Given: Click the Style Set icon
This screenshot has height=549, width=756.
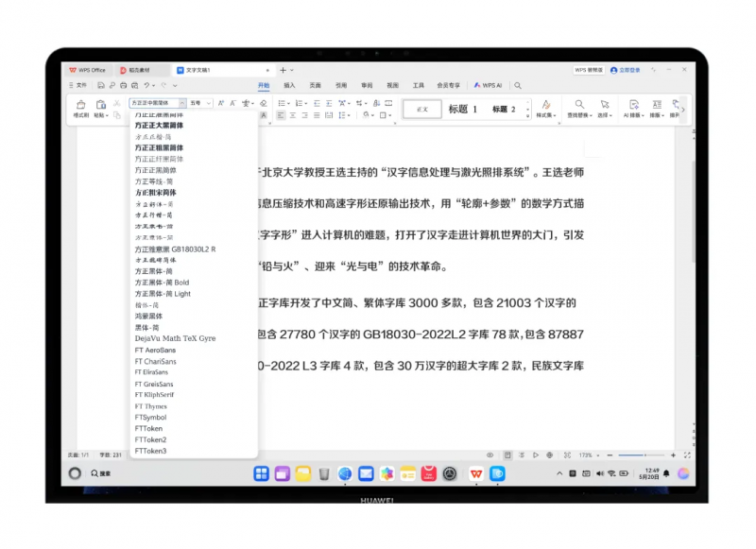Looking at the screenshot, I should pos(546,104).
